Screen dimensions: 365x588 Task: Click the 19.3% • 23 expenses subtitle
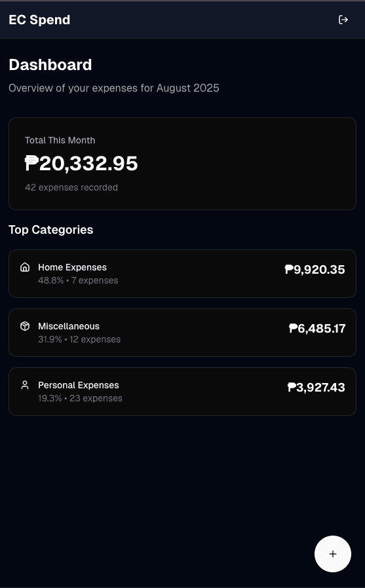tap(81, 398)
